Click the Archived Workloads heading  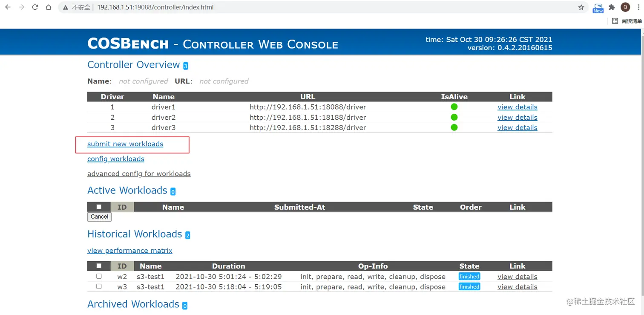133,304
